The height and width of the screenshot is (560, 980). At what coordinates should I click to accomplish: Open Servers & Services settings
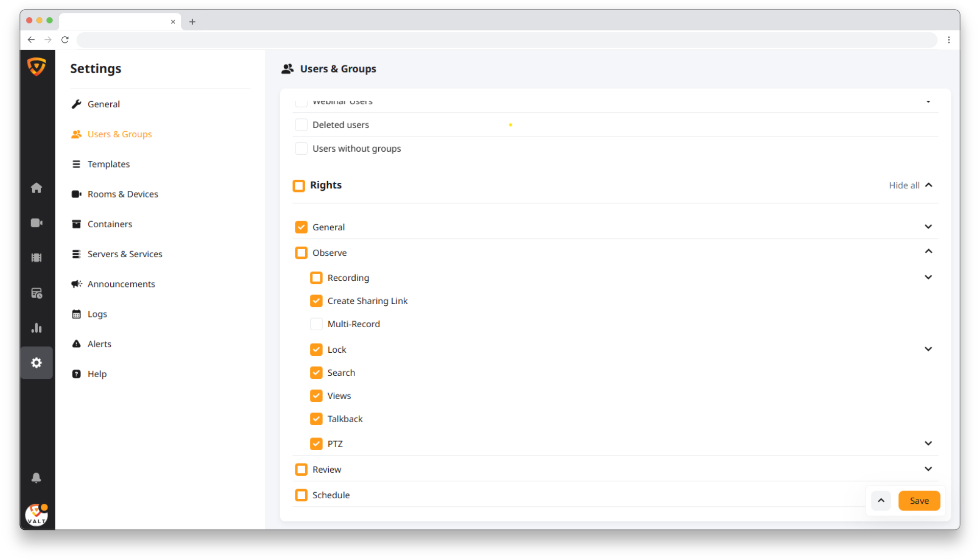tap(125, 254)
